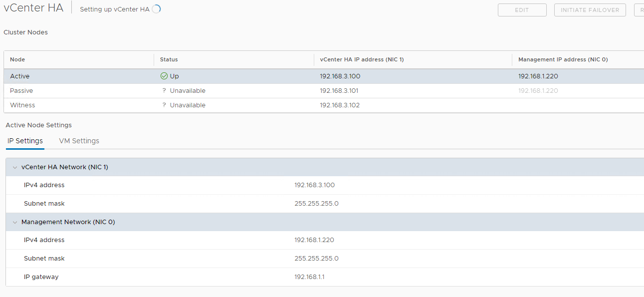The height and width of the screenshot is (297, 644).
Task: Select the "Active" node name cell
Action: point(20,76)
